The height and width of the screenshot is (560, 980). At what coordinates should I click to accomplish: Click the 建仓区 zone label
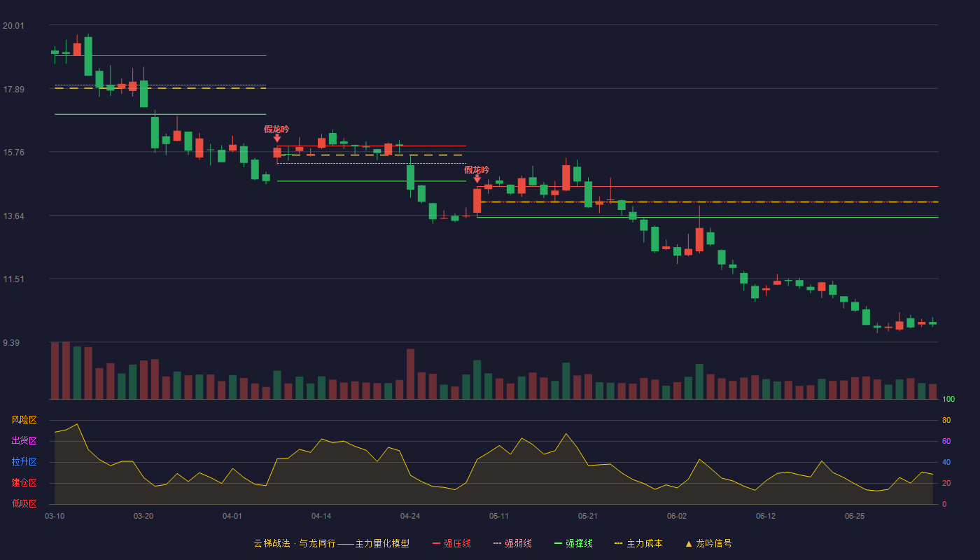(x=24, y=483)
